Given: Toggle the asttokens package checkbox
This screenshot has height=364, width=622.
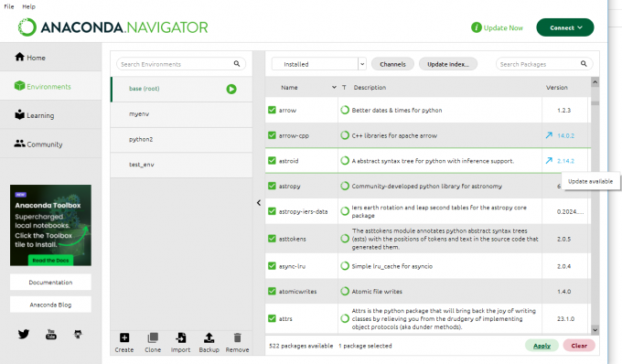Looking at the screenshot, I should [x=272, y=239].
